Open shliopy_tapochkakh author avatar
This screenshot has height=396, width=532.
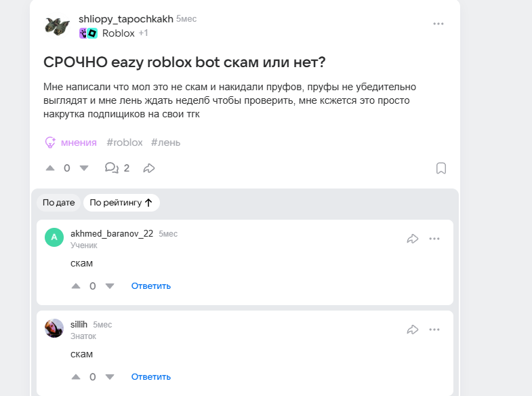(58, 26)
